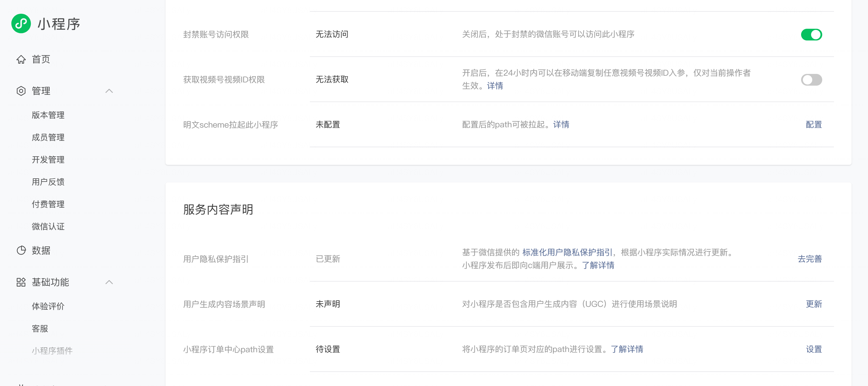Click 设置 for 订单中心path设置
Image resolution: width=868 pixels, height=386 pixels.
point(813,349)
